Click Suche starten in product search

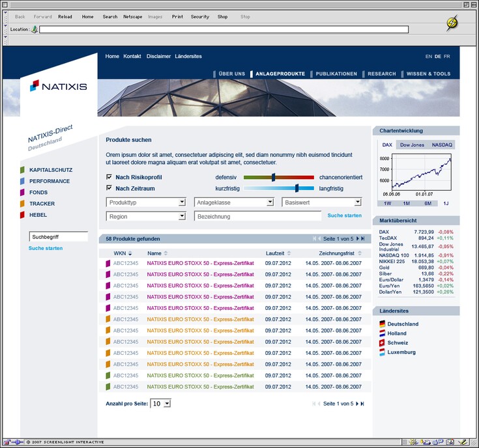(x=344, y=215)
